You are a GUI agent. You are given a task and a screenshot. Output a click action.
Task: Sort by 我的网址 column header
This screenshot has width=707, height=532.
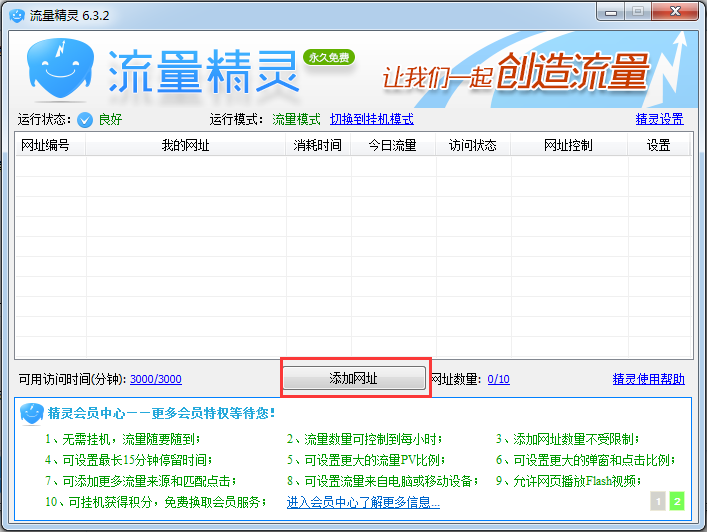pos(185,145)
